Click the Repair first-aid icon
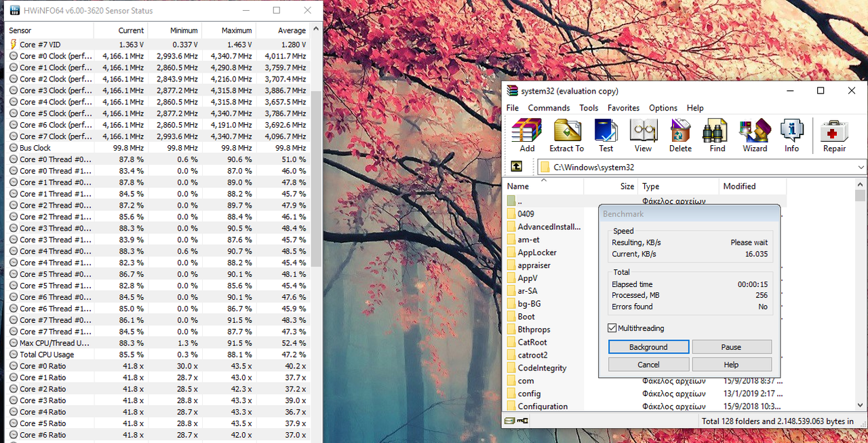868x443 pixels. pos(834,136)
